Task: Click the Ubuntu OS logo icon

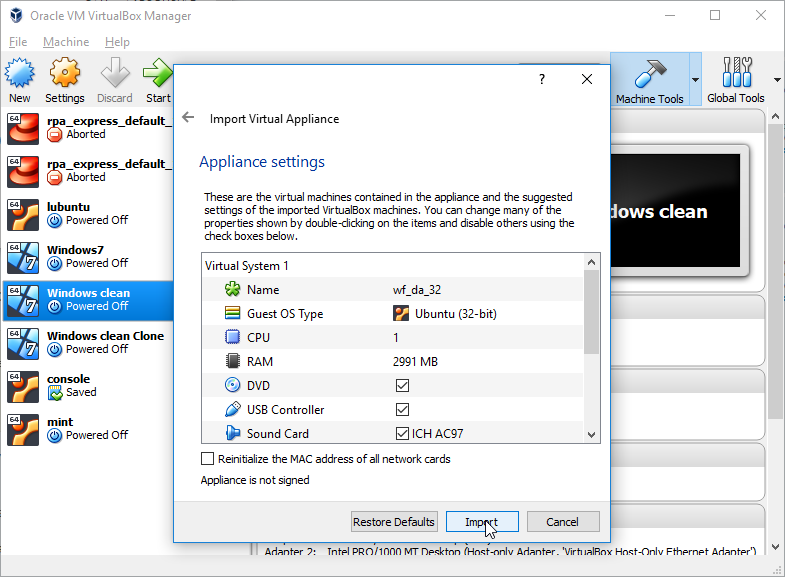Action: click(401, 313)
